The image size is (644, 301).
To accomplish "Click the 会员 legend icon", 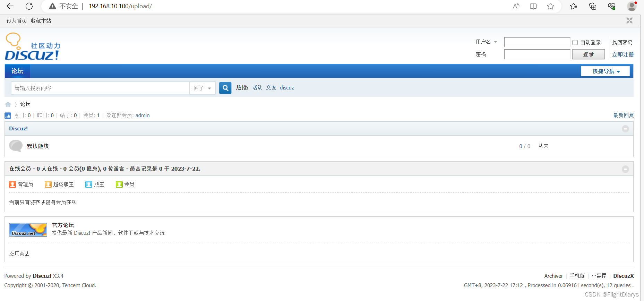I will [119, 184].
